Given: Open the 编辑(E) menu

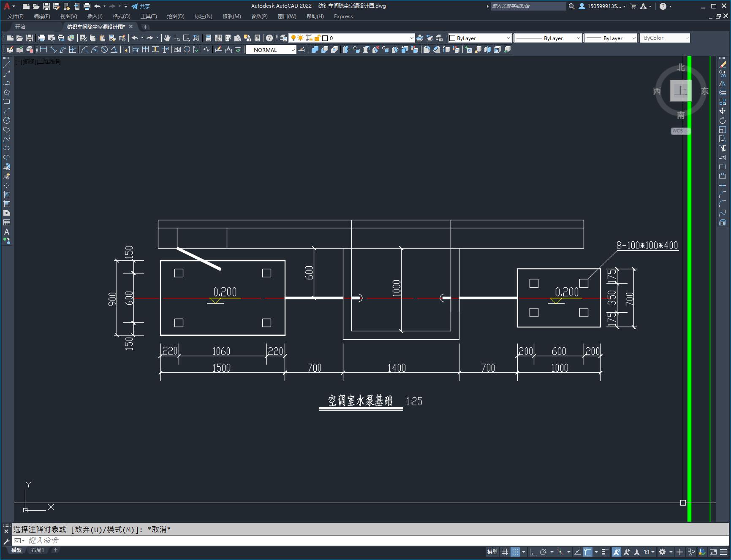Looking at the screenshot, I should pyautogui.click(x=42, y=16).
